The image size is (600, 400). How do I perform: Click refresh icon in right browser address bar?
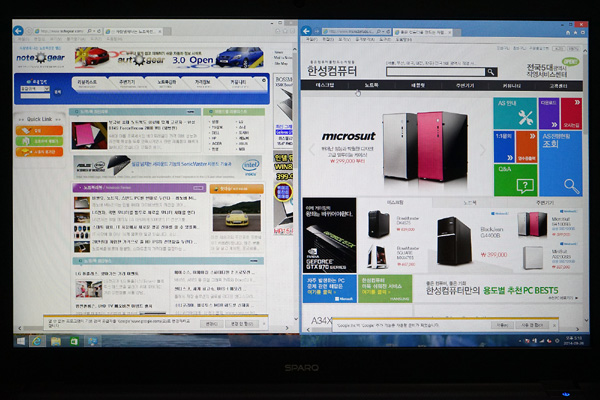pos(388,31)
